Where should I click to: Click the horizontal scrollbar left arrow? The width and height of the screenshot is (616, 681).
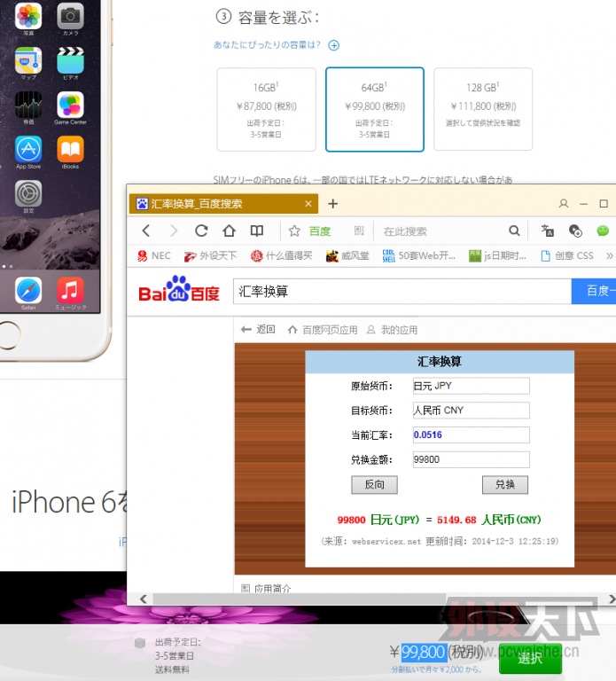pos(144,599)
